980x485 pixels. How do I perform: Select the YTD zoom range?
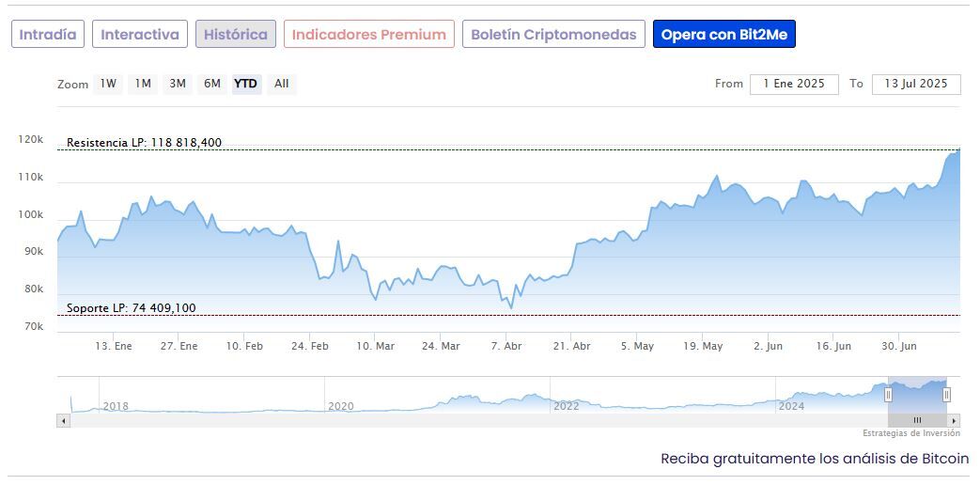coord(246,84)
